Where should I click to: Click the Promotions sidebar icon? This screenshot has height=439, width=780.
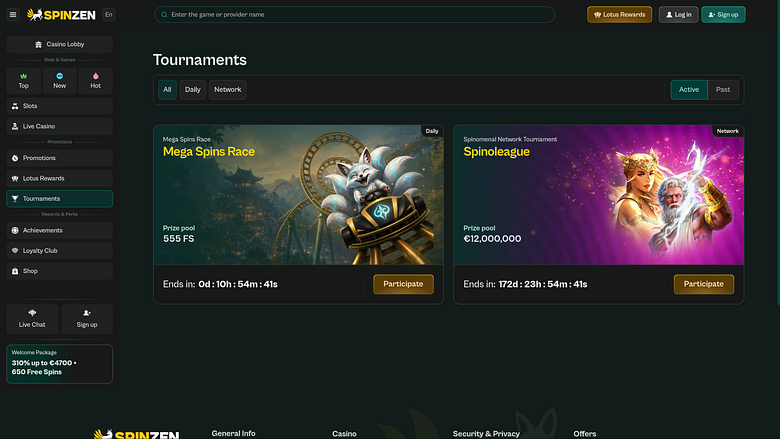point(15,158)
